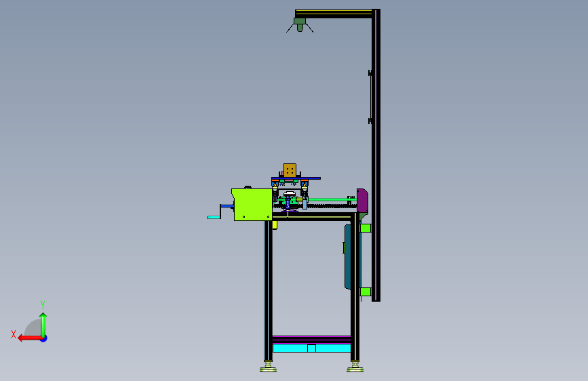Viewport: 588px width, 381px height.
Task: Click the red X axis arrow on triad
Action: point(29,338)
